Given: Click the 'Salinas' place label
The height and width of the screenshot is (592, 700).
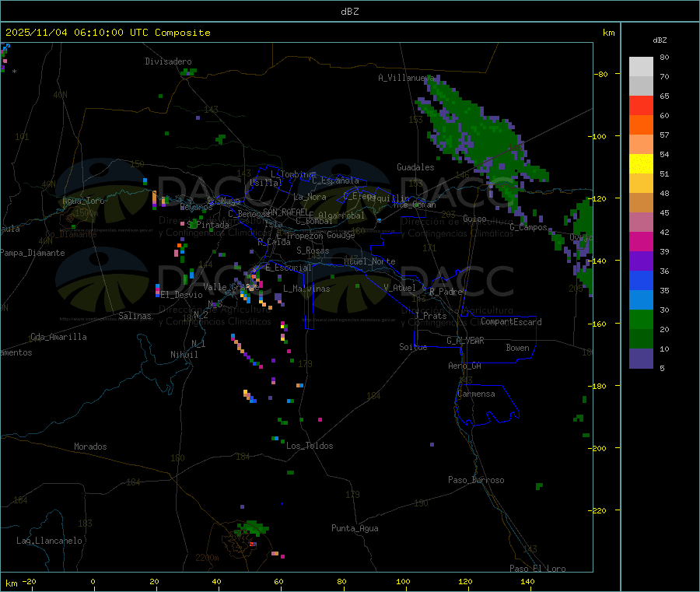Looking at the screenshot, I should [135, 316].
